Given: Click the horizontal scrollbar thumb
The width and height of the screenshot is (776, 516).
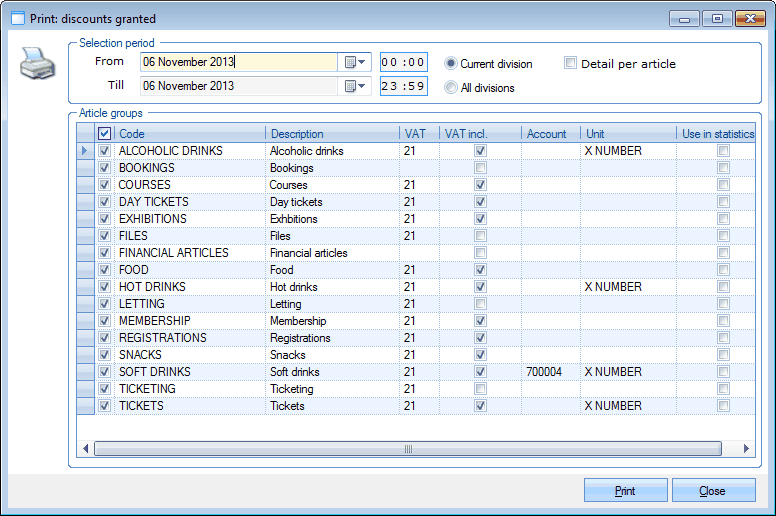Looking at the screenshot, I should click(x=408, y=449).
